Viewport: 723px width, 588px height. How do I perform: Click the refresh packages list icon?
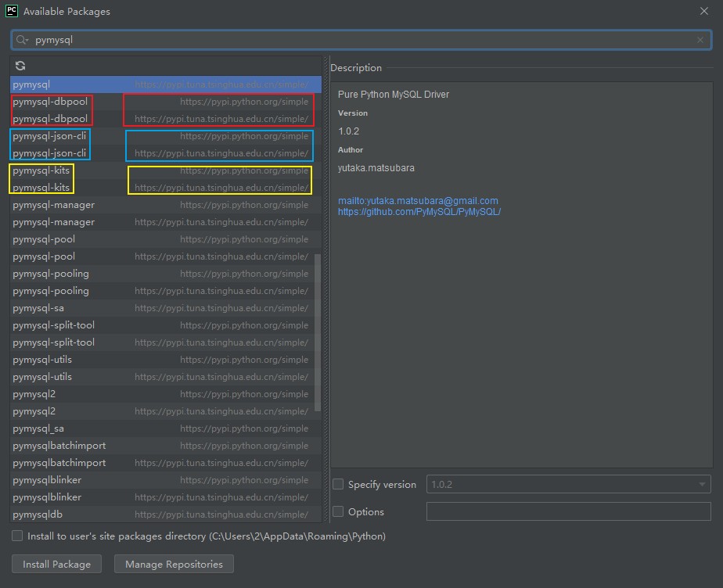(x=20, y=66)
